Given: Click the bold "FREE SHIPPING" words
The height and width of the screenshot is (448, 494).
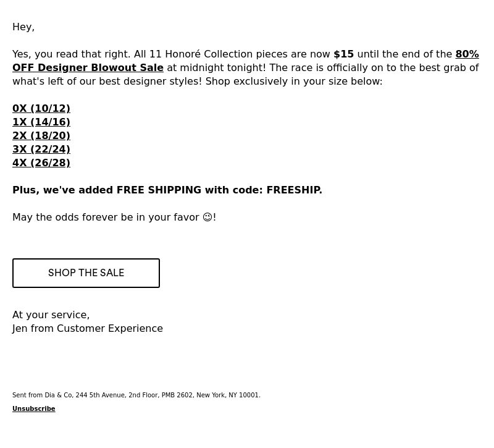Looking at the screenshot, I should click(159, 190).
